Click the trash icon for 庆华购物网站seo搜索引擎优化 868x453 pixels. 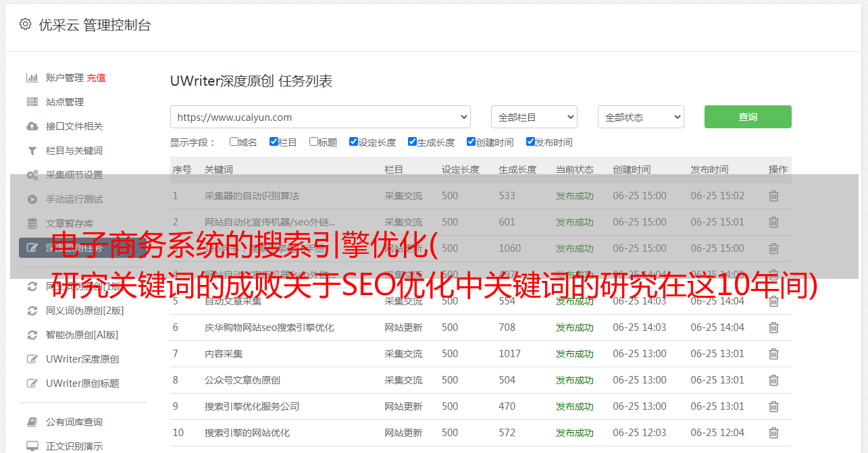[x=774, y=327]
